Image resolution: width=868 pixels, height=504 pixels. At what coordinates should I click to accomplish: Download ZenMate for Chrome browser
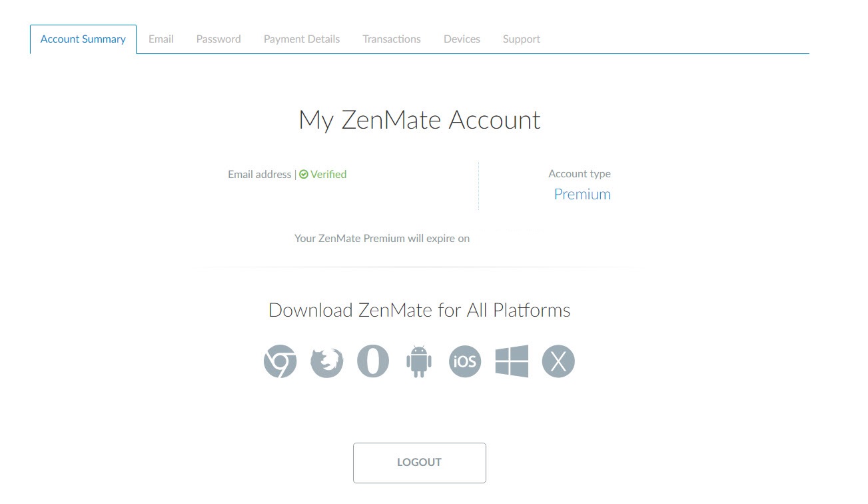(280, 361)
